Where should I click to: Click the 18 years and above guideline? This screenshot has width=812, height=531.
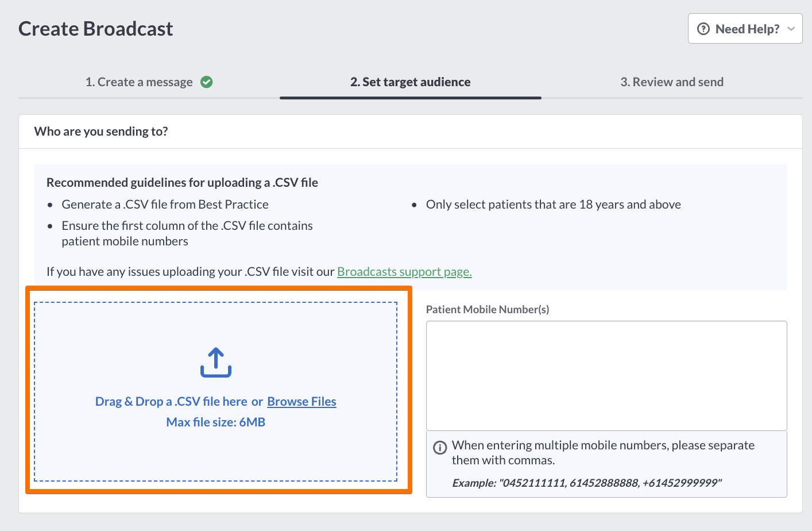coord(554,205)
